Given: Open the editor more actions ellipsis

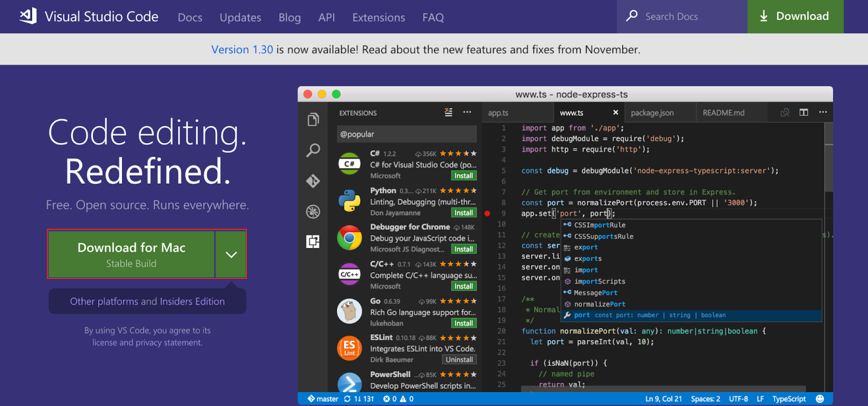Looking at the screenshot, I should pyautogui.click(x=823, y=112).
